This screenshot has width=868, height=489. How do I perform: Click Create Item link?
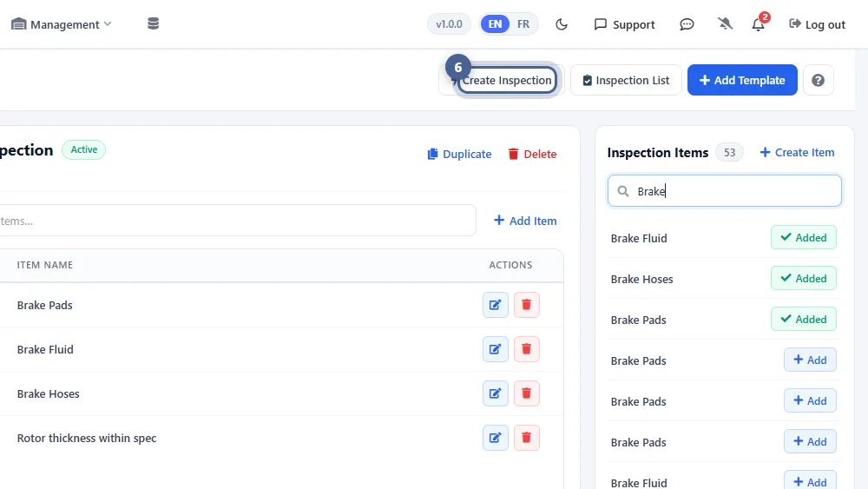[x=797, y=152]
